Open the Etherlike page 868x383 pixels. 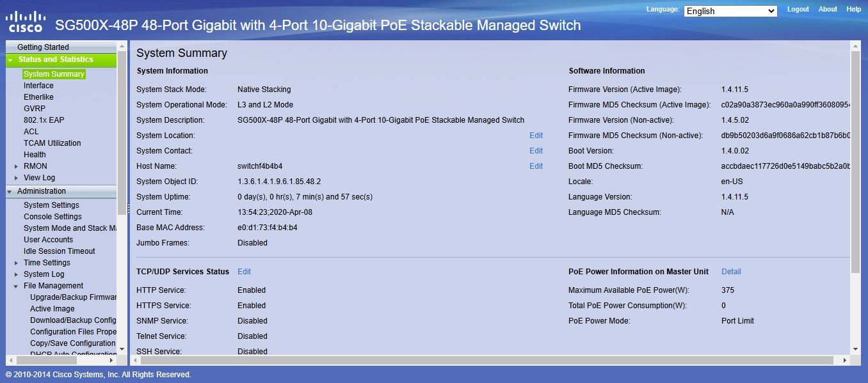click(38, 97)
